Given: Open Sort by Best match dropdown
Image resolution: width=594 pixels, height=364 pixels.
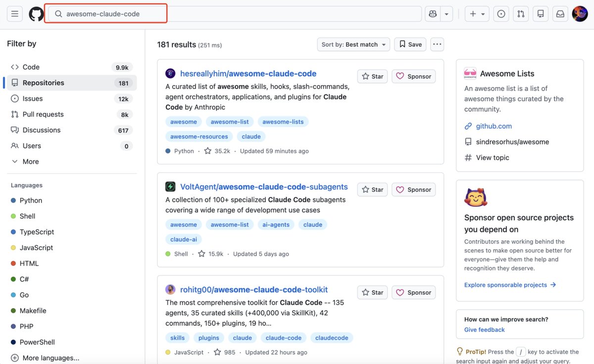Looking at the screenshot, I should pyautogui.click(x=353, y=45).
